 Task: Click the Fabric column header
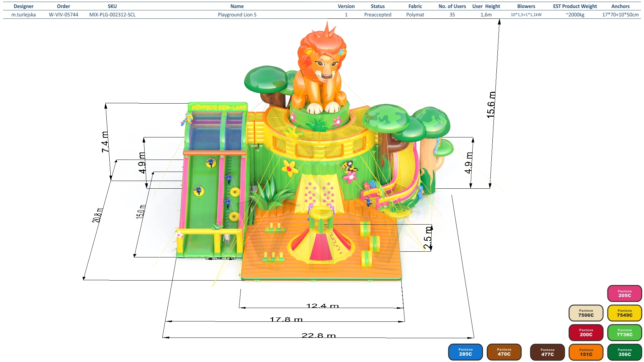[415, 6]
